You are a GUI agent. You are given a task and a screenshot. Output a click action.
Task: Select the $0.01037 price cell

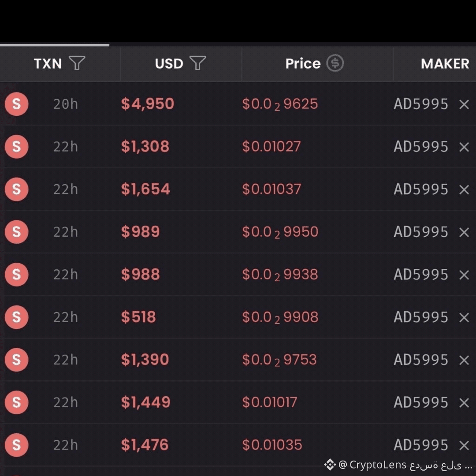click(x=271, y=189)
